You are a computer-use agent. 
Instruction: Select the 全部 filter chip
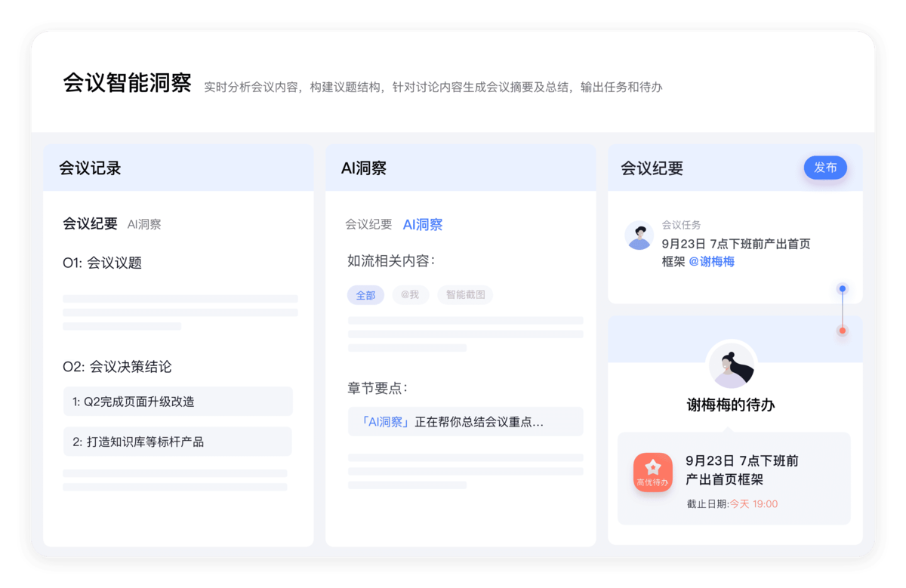[365, 294]
